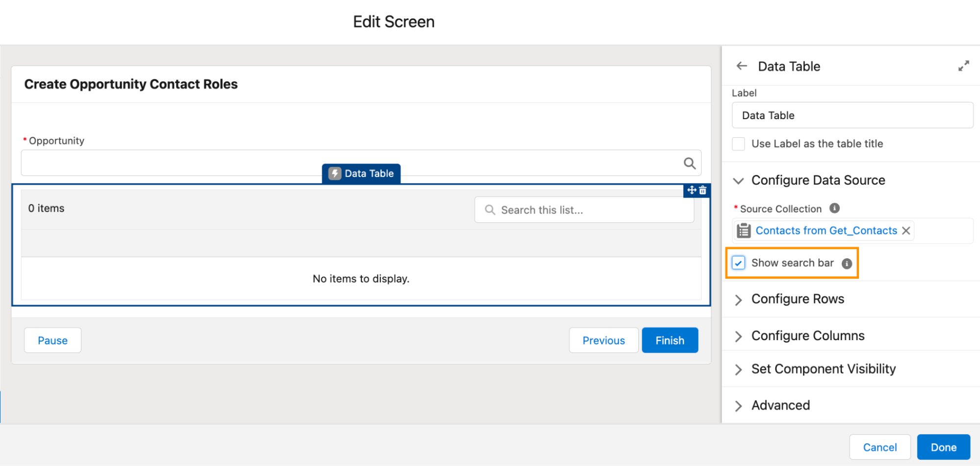Screen dimensions: 980x466
Task: Expand the Configure Rows section
Action: (x=738, y=300)
